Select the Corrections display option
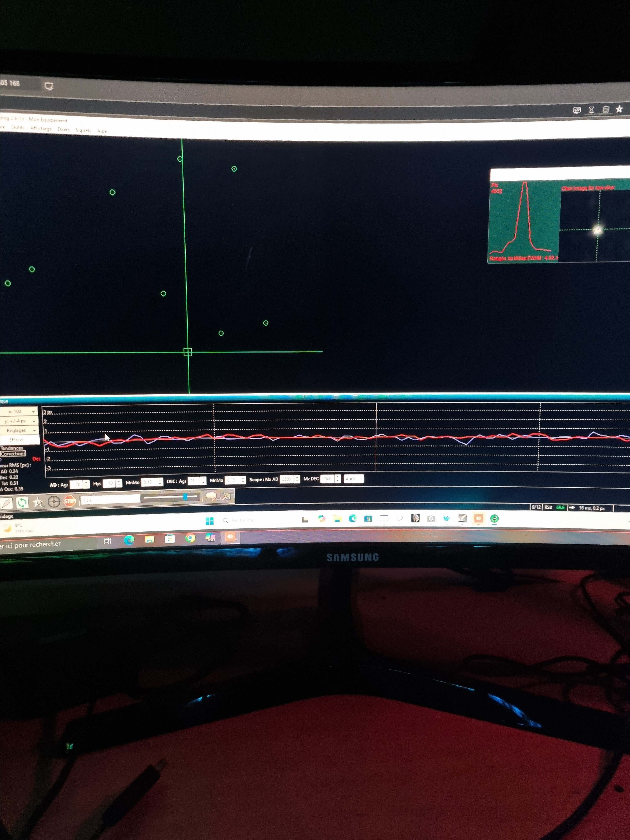This screenshot has height=840, width=630. point(13,454)
